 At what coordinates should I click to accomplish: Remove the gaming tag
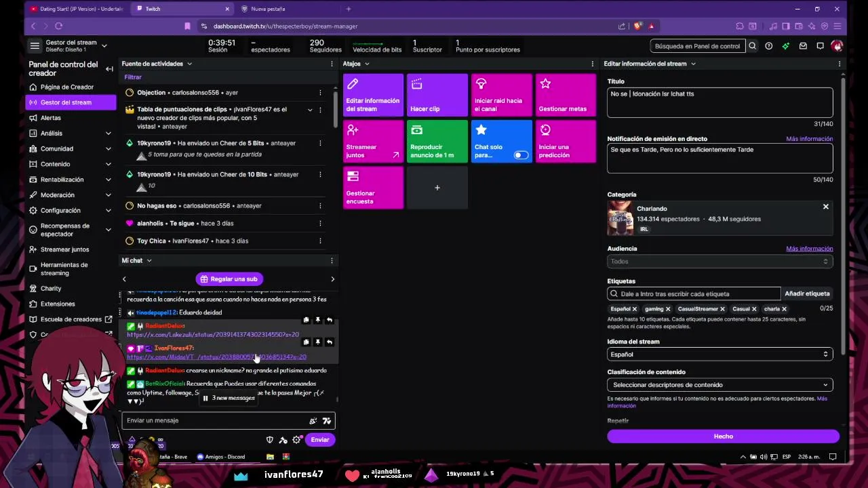click(x=667, y=309)
